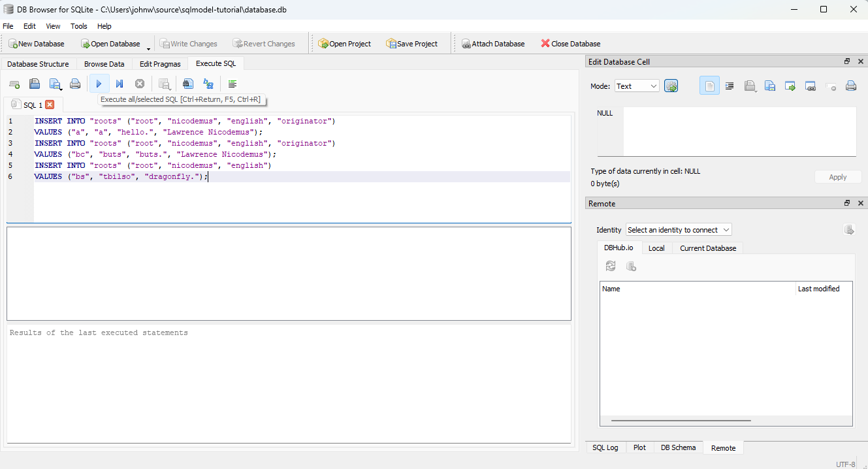Open the Find and Replace icon
Viewport: 868px width, 469px height.
tap(208, 84)
